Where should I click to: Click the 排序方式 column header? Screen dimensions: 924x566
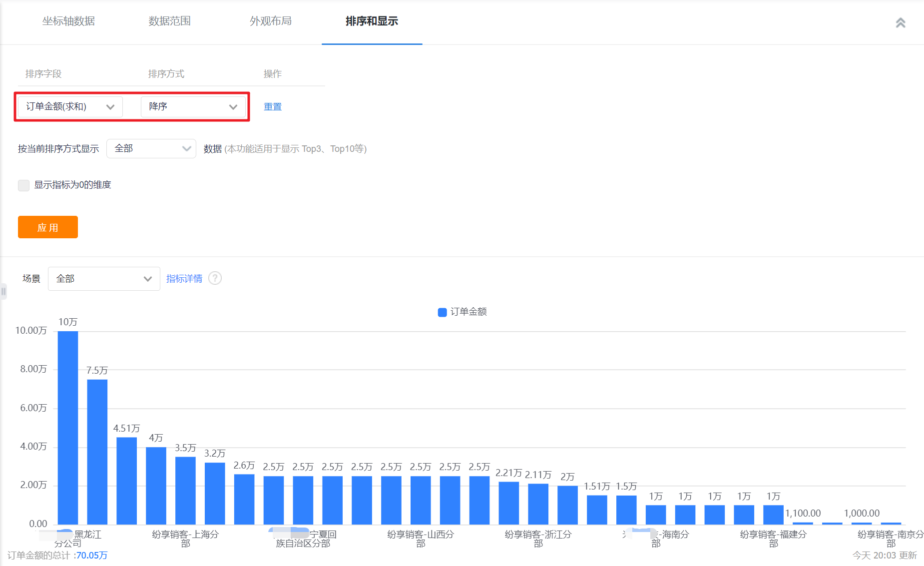[166, 74]
